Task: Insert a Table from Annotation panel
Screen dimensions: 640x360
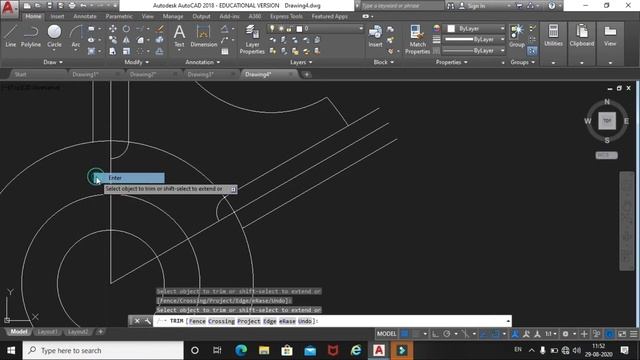Action: [x=224, y=51]
